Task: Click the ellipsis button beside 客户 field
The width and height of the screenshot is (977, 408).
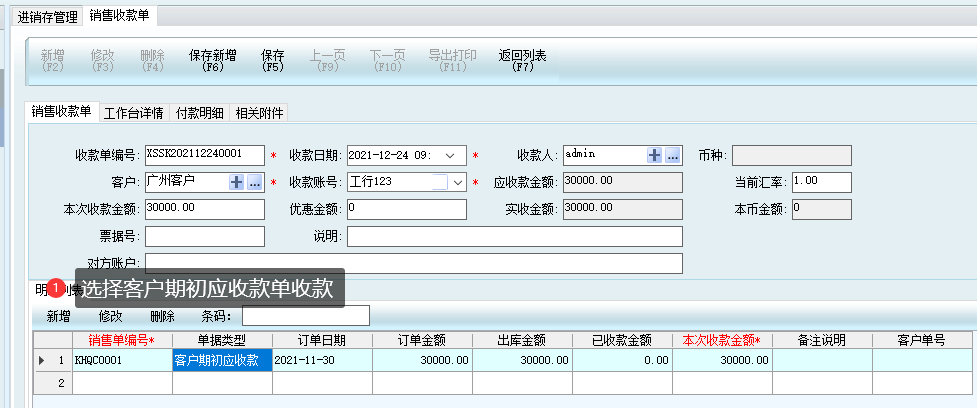Action: coord(255,182)
